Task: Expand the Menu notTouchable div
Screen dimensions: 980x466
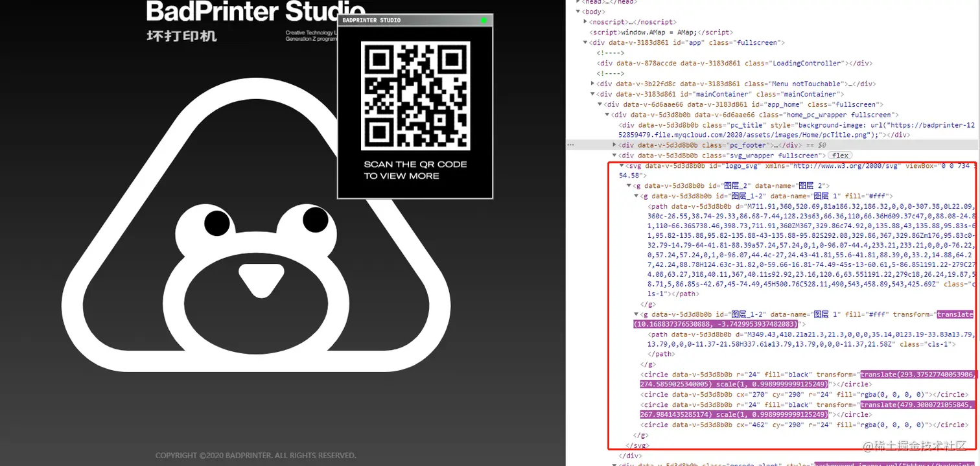Action: tap(593, 84)
